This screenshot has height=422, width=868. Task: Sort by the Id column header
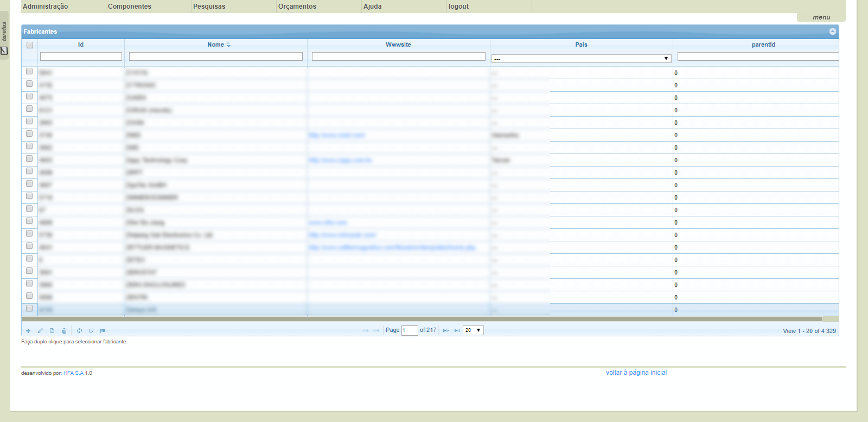81,45
